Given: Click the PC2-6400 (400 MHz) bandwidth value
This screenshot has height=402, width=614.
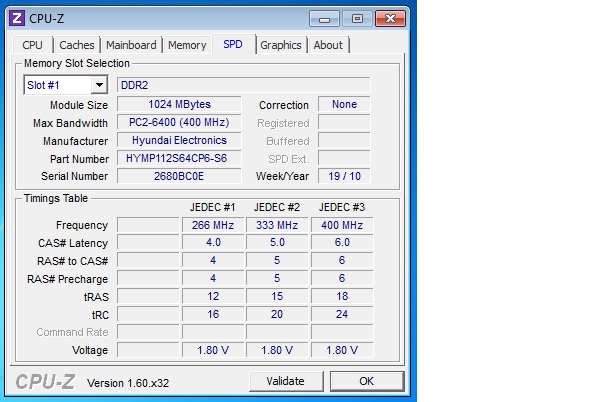Looking at the screenshot, I should coord(179,123).
